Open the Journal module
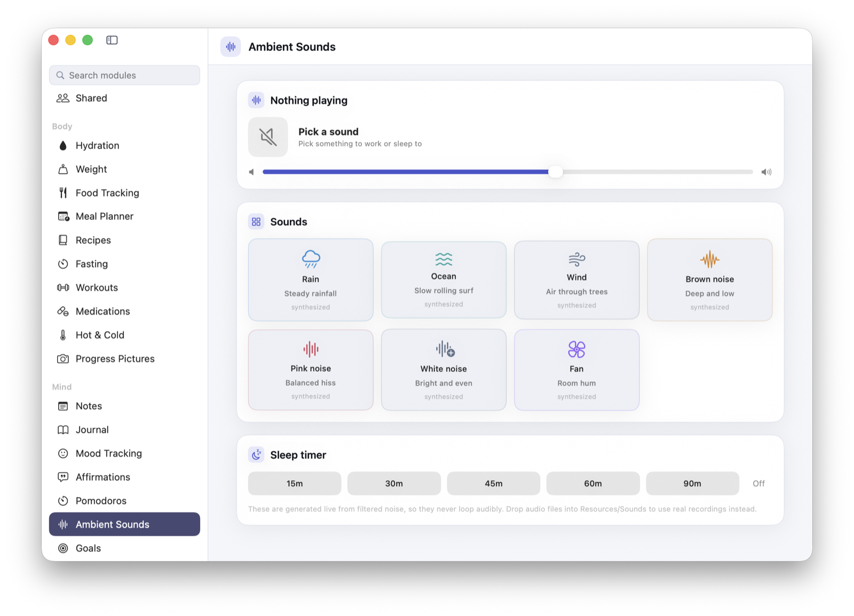Viewport: 854px width, 616px height. [x=124, y=430]
